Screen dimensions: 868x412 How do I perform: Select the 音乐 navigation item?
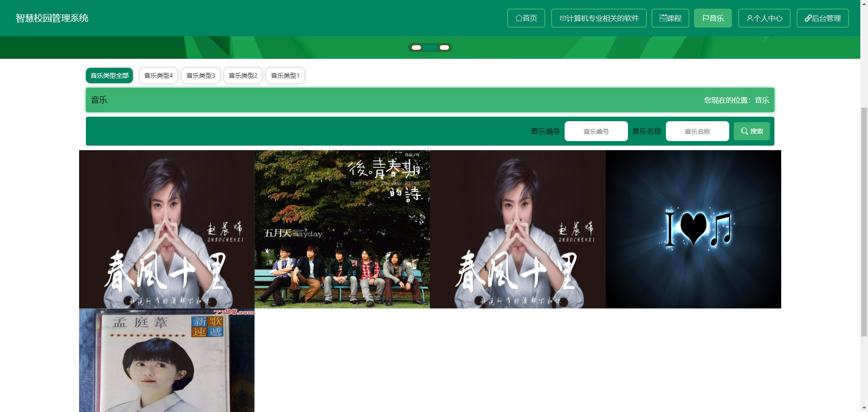(713, 18)
